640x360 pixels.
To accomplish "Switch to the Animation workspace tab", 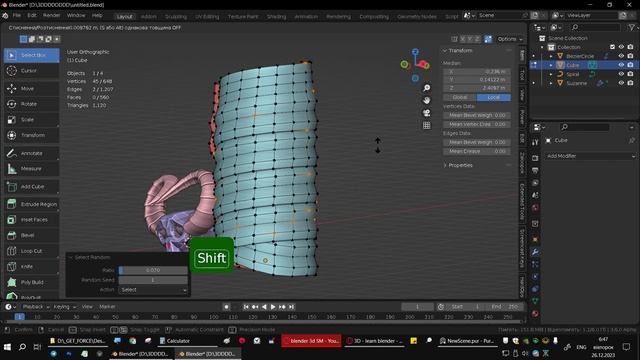I will click(x=306, y=17).
